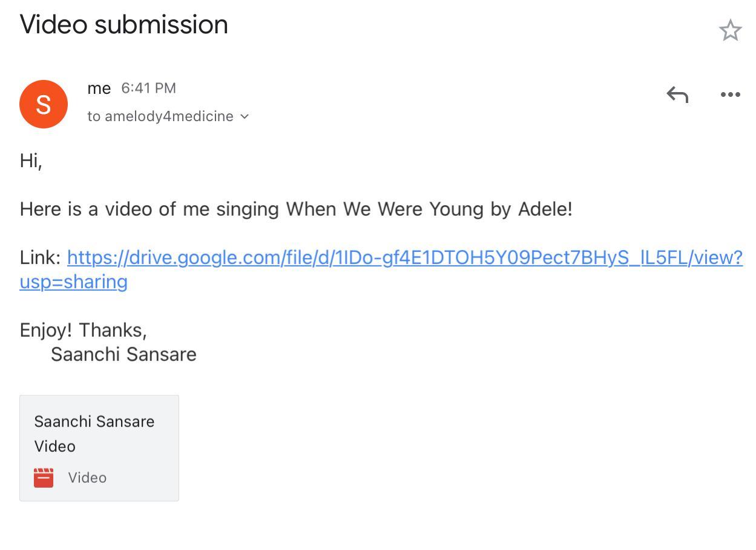756x550 pixels.
Task: Expand recipient details chevron
Action: 245,116
